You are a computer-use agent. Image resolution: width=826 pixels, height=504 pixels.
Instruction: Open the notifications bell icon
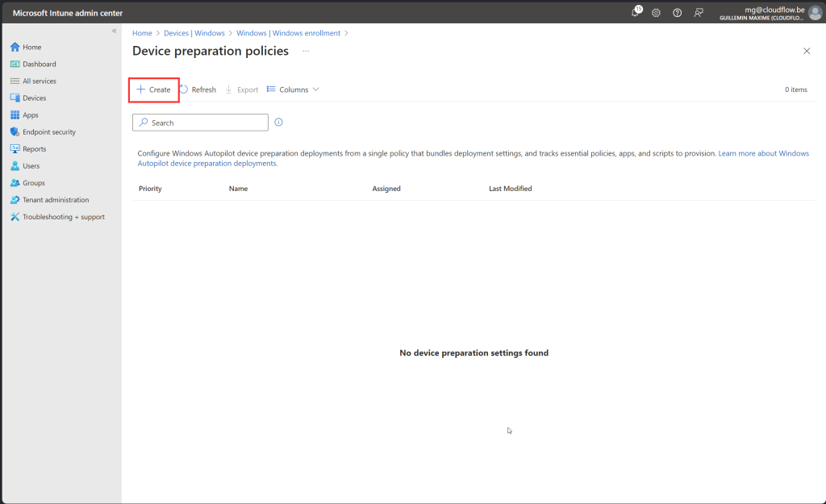point(636,12)
